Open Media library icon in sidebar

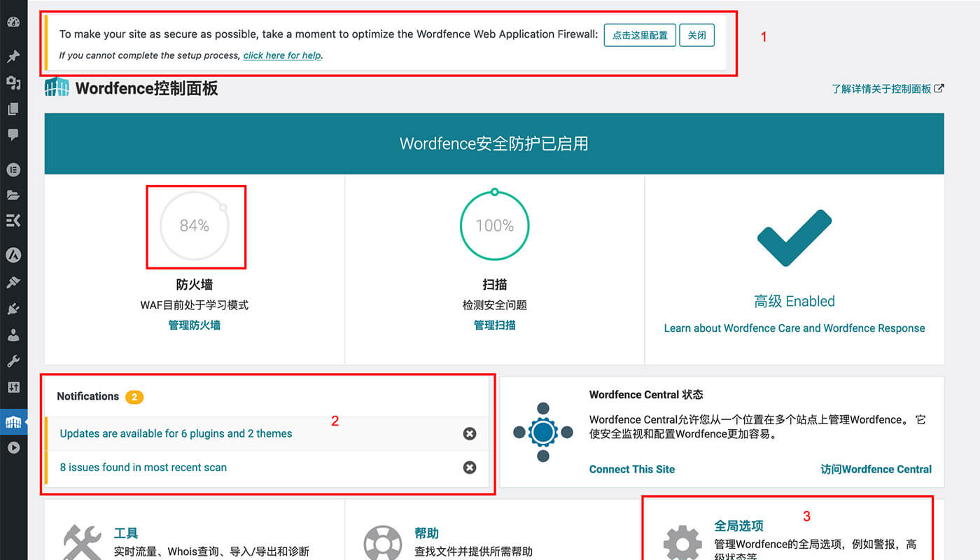pos(13,83)
